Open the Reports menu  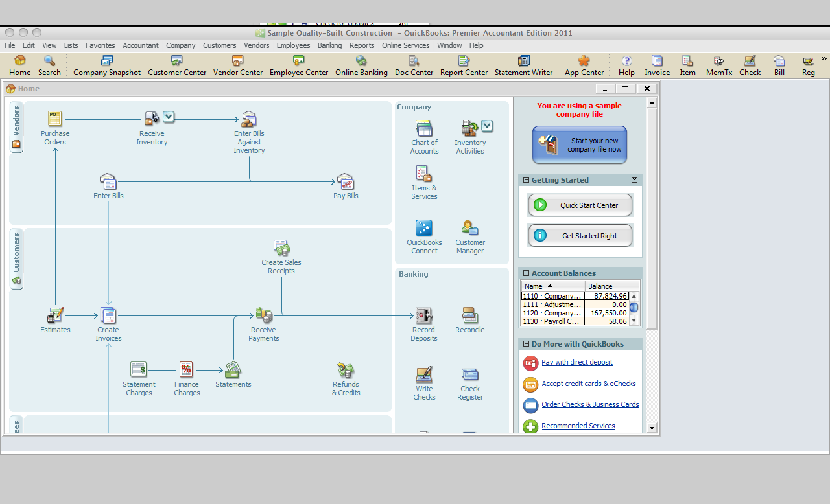(362, 45)
